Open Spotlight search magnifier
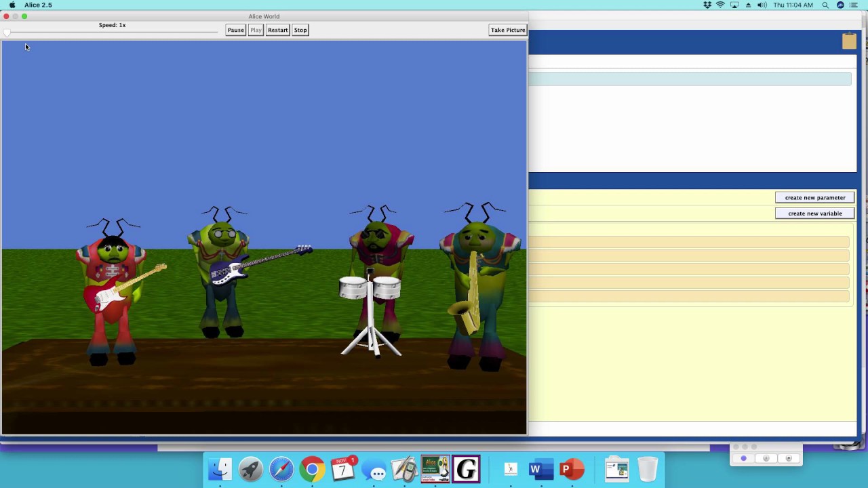This screenshot has height=488, width=868. 825,5
